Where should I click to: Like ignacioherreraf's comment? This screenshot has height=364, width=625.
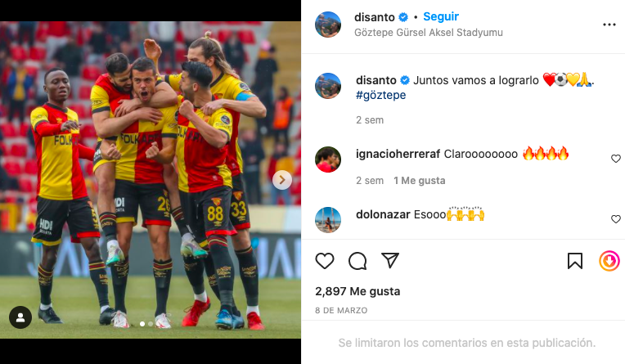(x=616, y=159)
